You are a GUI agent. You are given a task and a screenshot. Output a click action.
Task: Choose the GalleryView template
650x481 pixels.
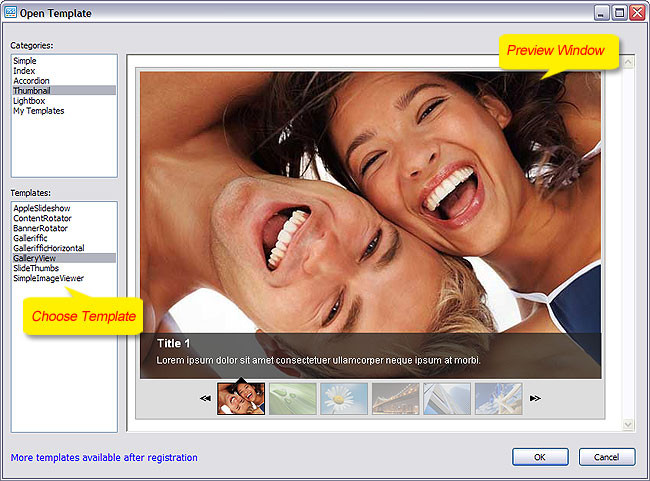click(x=64, y=258)
